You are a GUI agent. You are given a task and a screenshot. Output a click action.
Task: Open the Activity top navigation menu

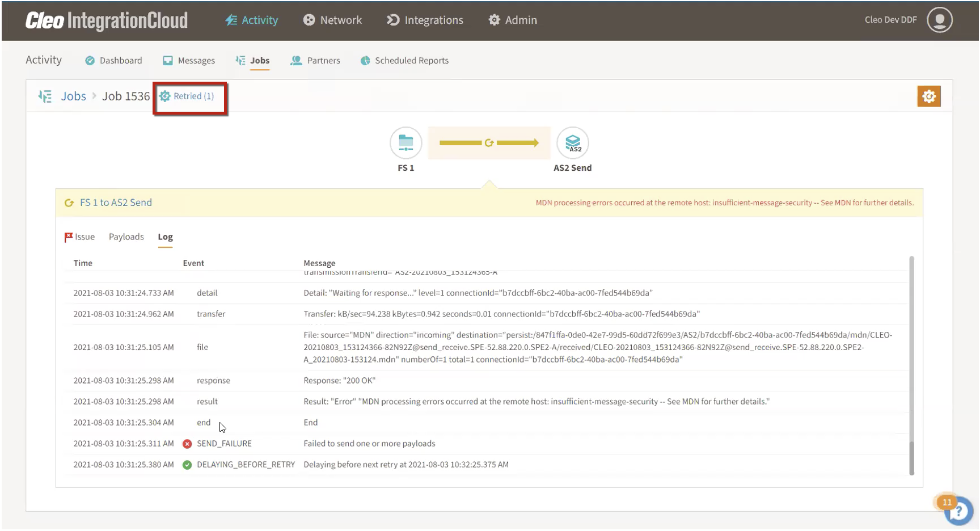(x=252, y=20)
